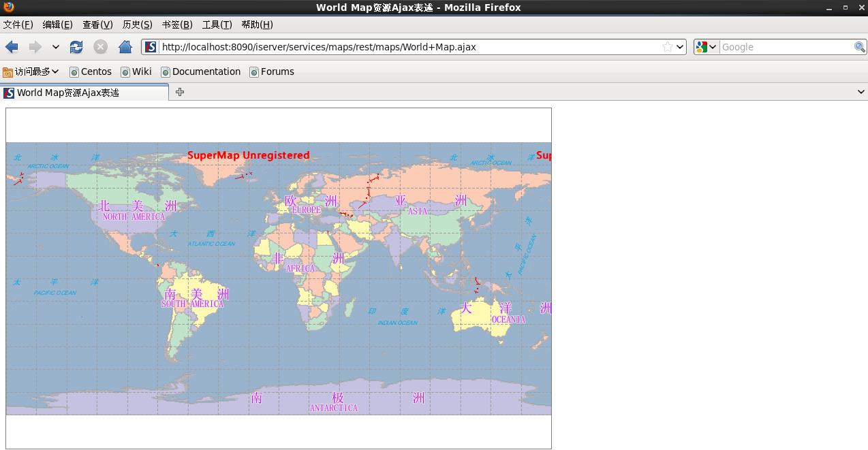
Task: Click the INDIAN OCEAN label
Action: 398,323
